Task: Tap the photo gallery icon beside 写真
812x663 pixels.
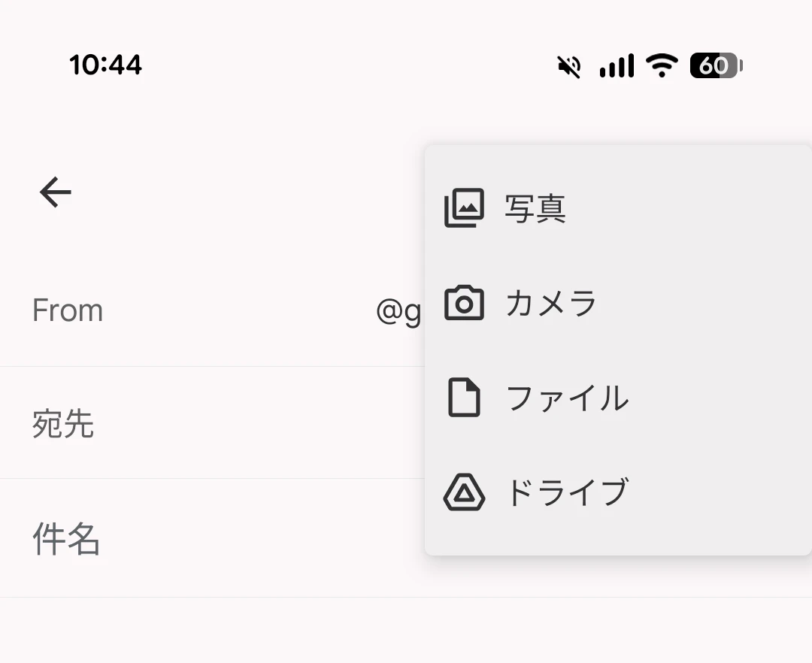Action: [x=464, y=208]
